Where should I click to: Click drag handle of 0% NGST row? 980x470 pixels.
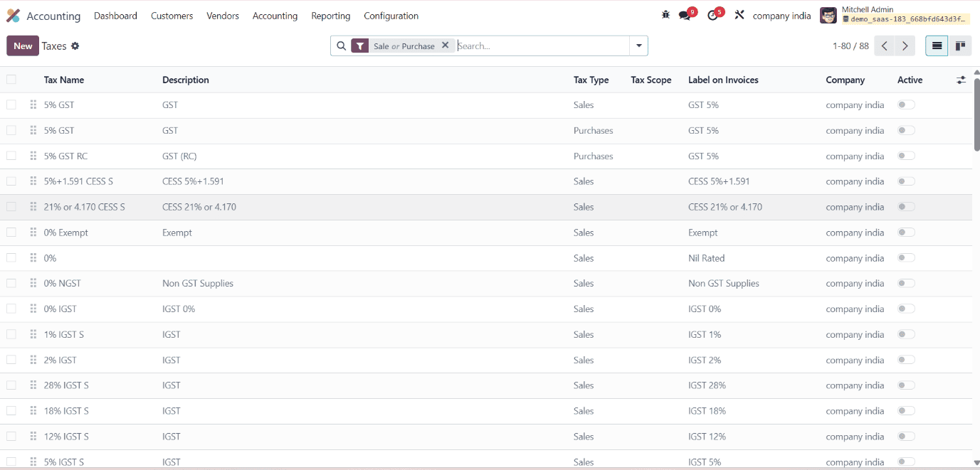33,283
